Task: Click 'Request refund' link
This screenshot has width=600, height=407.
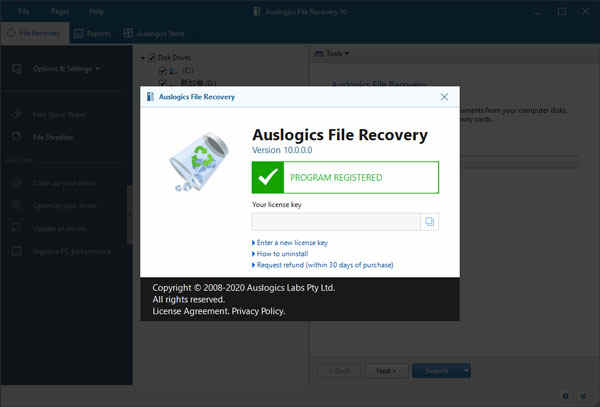Action: (325, 265)
